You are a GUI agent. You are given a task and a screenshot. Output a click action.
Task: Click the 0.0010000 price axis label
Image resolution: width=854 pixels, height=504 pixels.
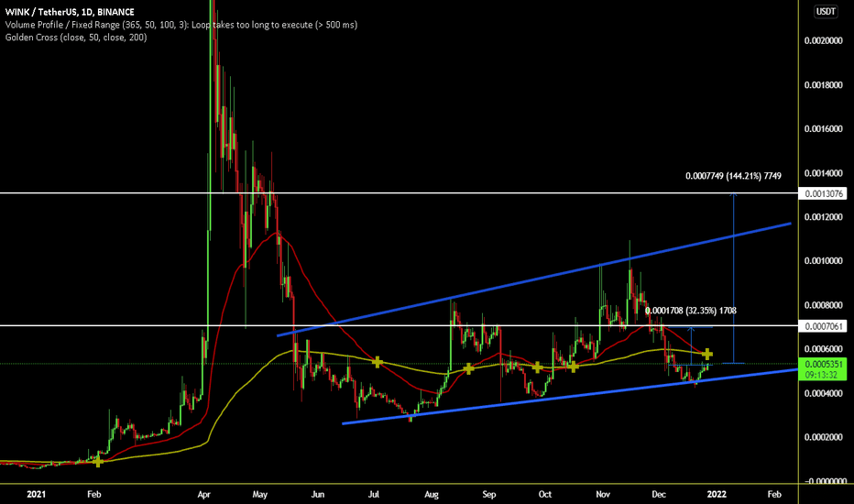click(x=823, y=261)
